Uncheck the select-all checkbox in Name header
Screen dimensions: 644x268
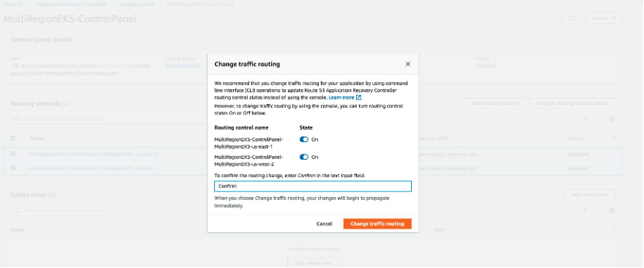(13, 138)
